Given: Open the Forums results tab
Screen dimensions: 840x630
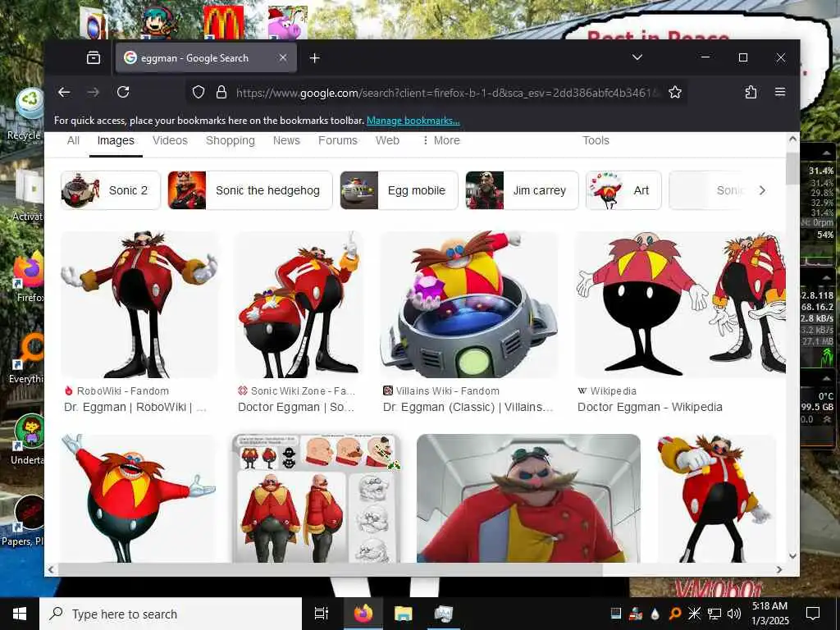Looking at the screenshot, I should pyautogui.click(x=337, y=140).
